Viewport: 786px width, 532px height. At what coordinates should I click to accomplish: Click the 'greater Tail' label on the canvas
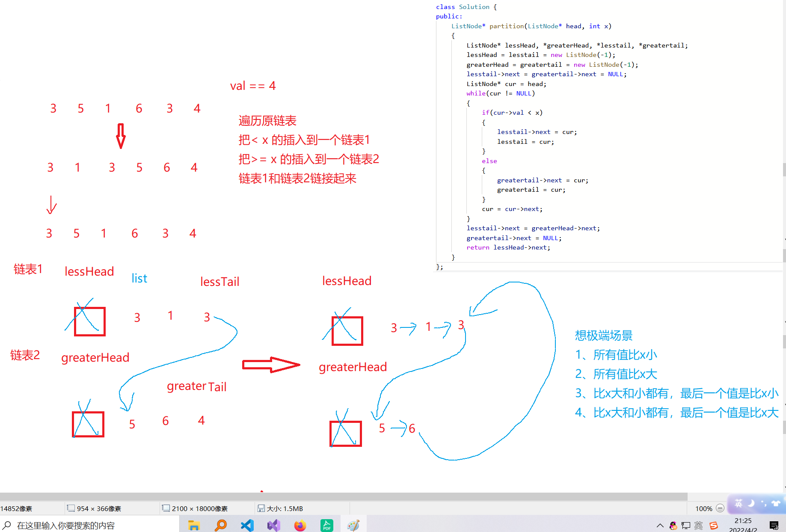(196, 386)
